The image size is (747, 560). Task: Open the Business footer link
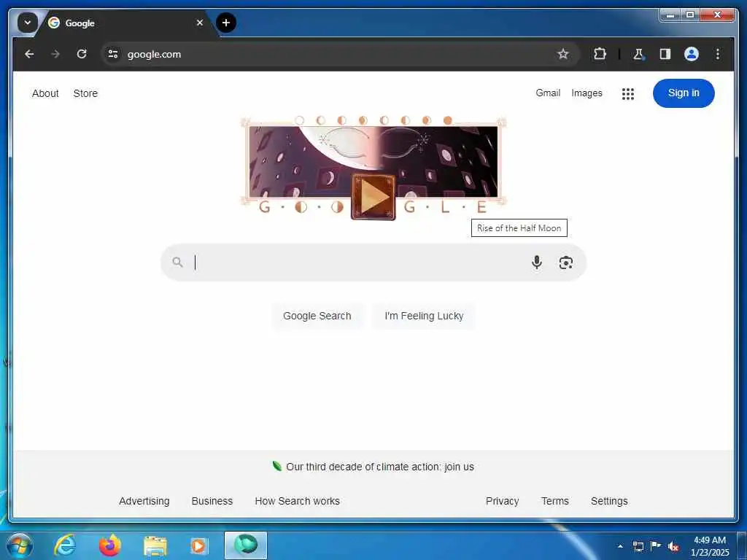tap(212, 501)
